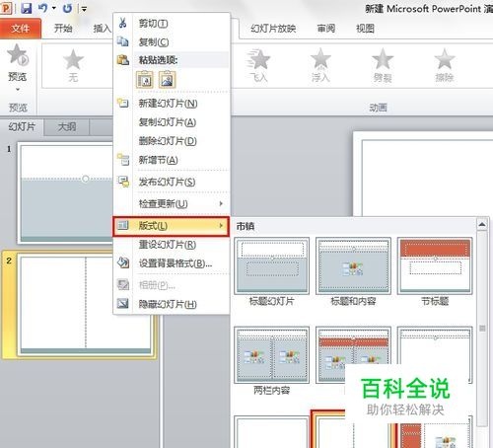Choose 隐藏幻灯片(H) menu entry
The height and width of the screenshot is (448, 493).
[x=171, y=304]
